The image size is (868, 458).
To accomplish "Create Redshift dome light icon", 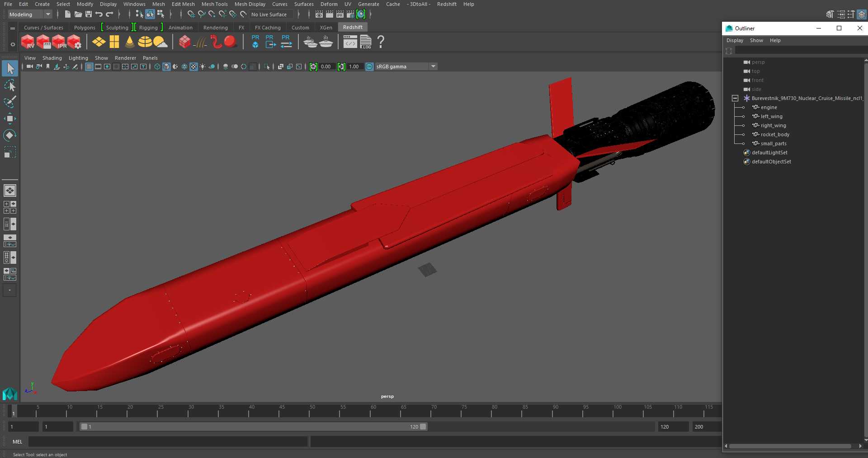I will [x=145, y=42].
